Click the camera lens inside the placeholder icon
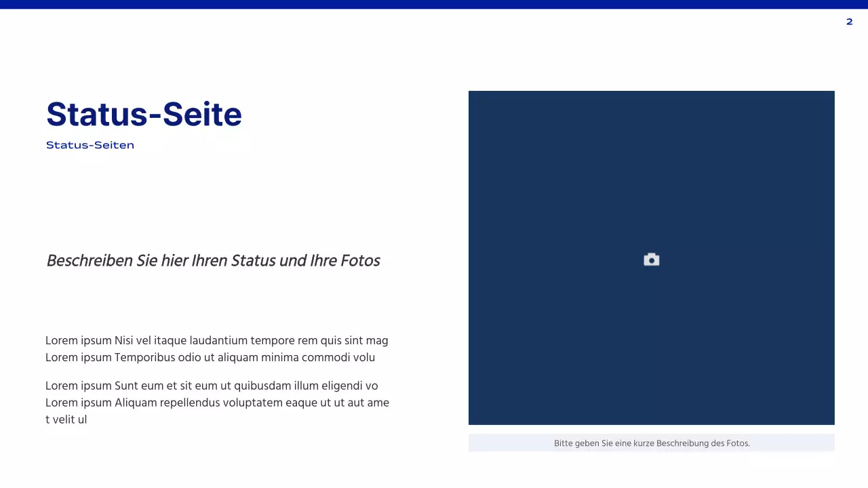 652,260
